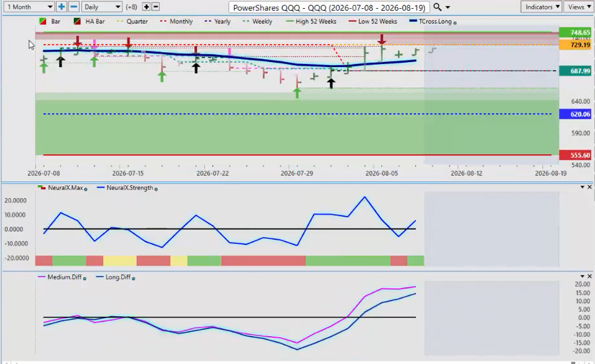595x364 pixels.
Task: Click the Medium.Diff settings dot
Action: point(85,278)
